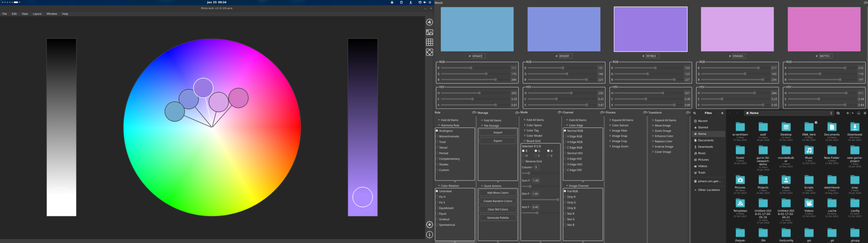Expand the Image Filter section
The height and width of the screenshot is (243, 868).
pyautogui.click(x=619, y=131)
